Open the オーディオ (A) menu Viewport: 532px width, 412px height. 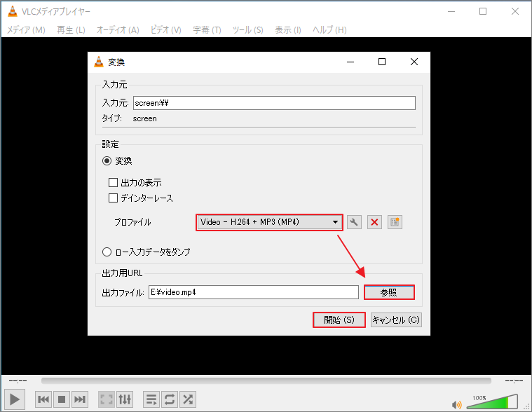tap(118, 30)
